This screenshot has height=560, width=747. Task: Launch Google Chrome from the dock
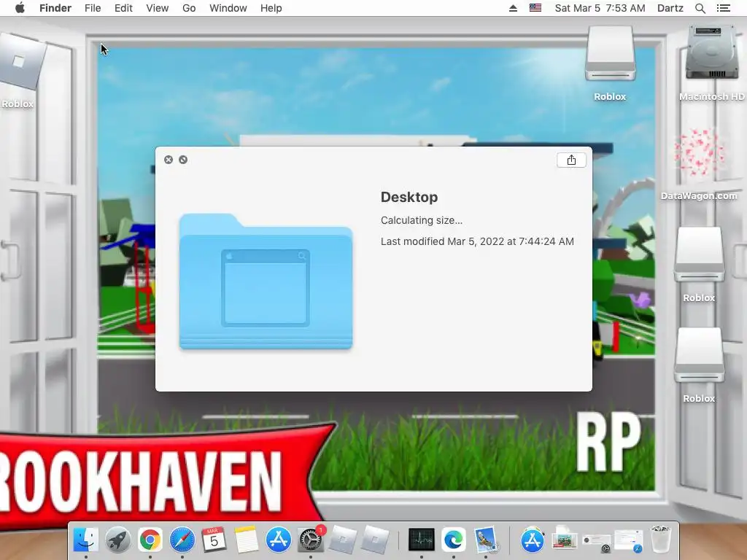(x=150, y=540)
